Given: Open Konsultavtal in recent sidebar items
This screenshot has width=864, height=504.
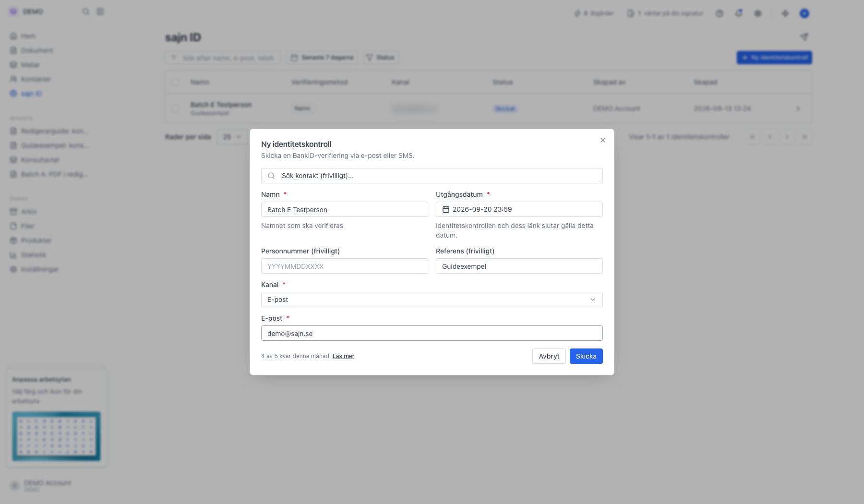Looking at the screenshot, I should (x=35, y=160).
